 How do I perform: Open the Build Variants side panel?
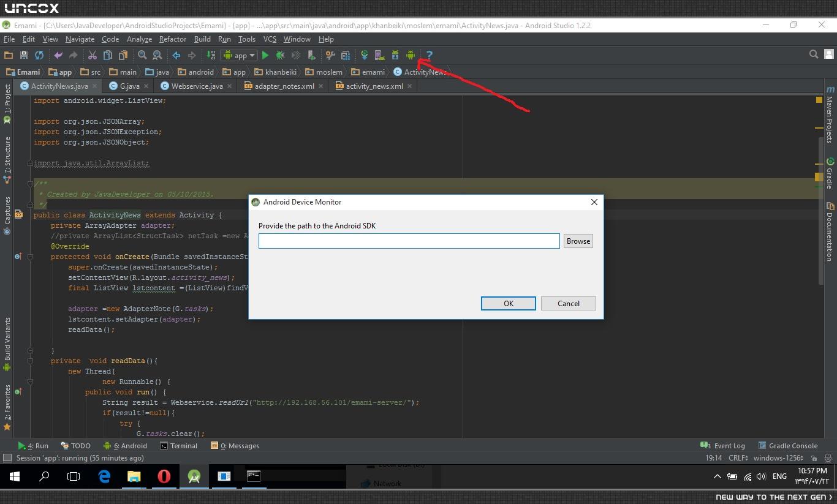pos(7,344)
